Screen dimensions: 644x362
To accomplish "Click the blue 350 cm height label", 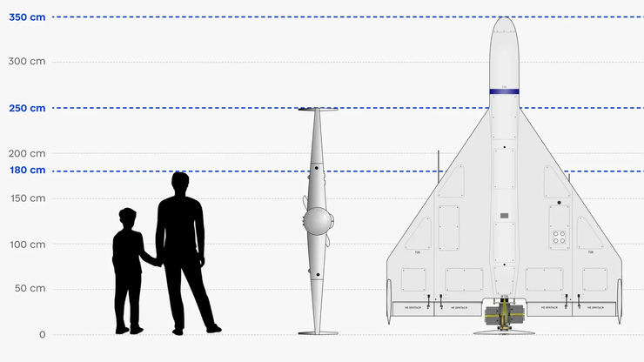I will click(27, 17).
